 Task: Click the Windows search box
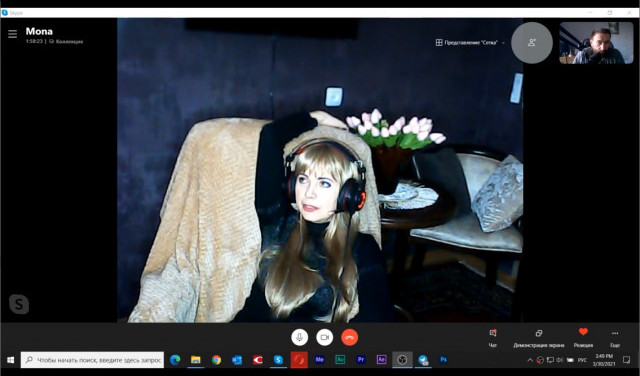(x=92, y=360)
